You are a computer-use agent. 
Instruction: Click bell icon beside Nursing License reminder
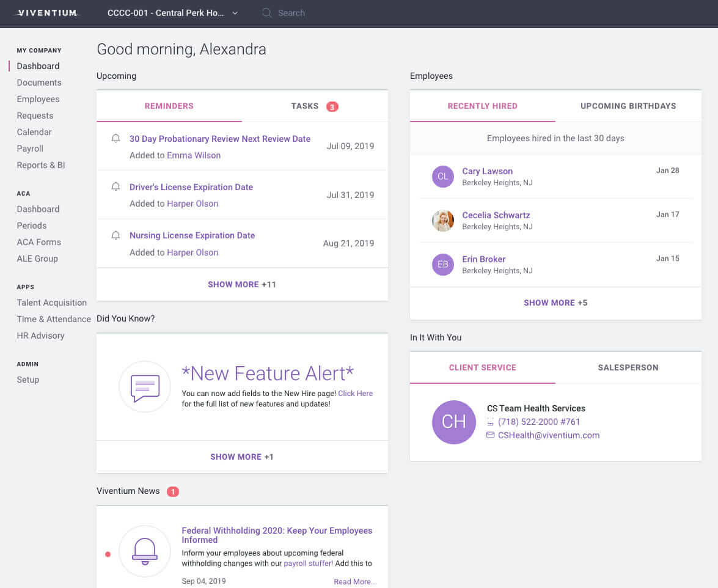115,235
